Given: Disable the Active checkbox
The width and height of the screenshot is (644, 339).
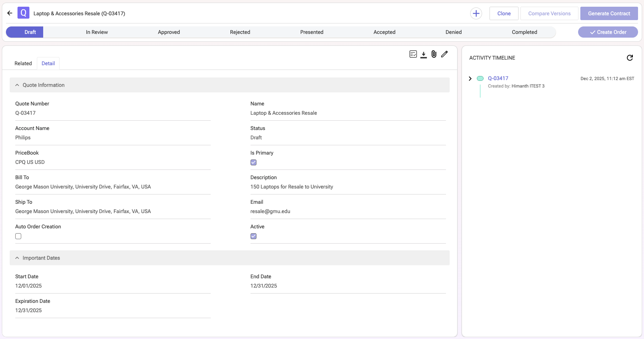Looking at the screenshot, I should tap(254, 236).
